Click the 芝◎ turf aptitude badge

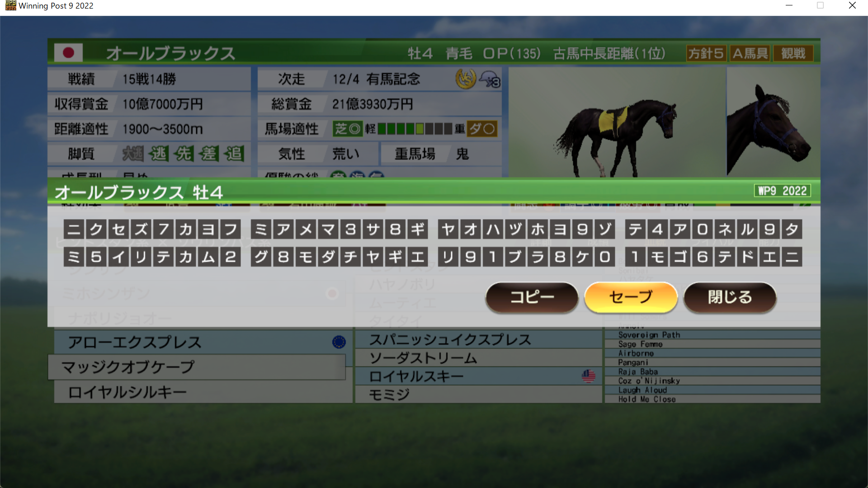(347, 129)
